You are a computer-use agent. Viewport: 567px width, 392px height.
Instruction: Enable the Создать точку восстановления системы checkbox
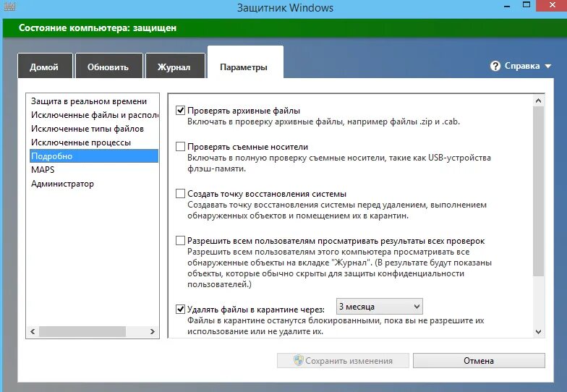click(180, 194)
